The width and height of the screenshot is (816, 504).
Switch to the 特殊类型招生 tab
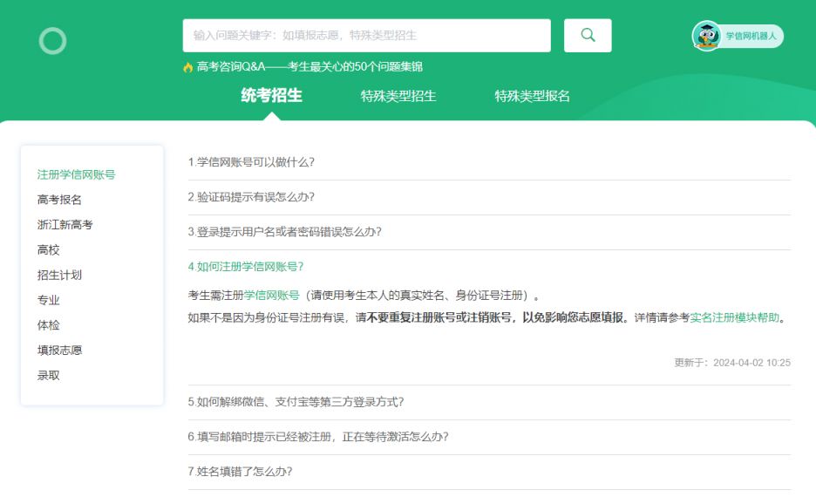(x=398, y=96)
